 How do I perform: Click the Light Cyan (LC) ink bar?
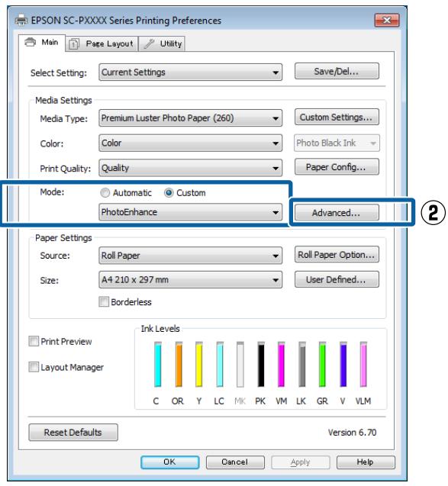(x=220, y=364)
